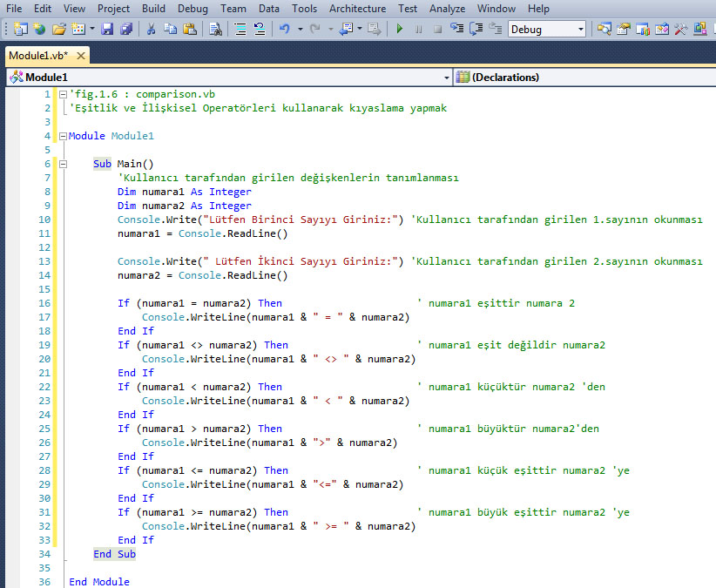Click the Step Over icon
This screenshot has height=588, width=716.
tap(476, 30)
